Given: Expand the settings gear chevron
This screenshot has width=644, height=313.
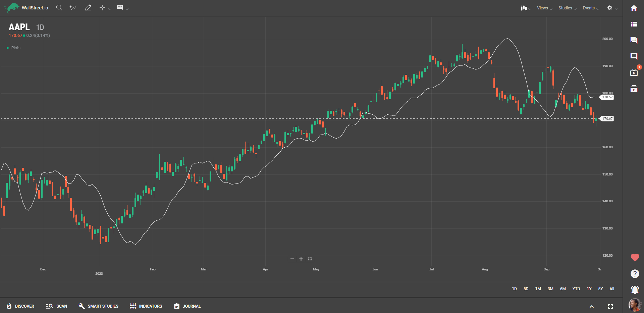Looking at the screenshot, I should 616,9.
